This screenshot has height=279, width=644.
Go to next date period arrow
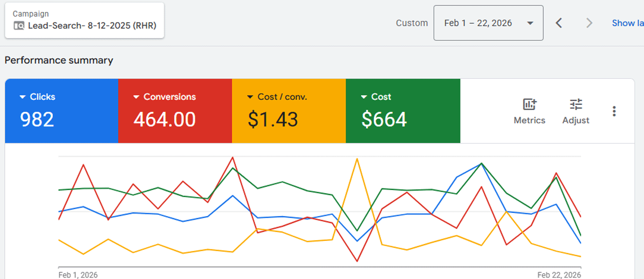pos(589,23)
